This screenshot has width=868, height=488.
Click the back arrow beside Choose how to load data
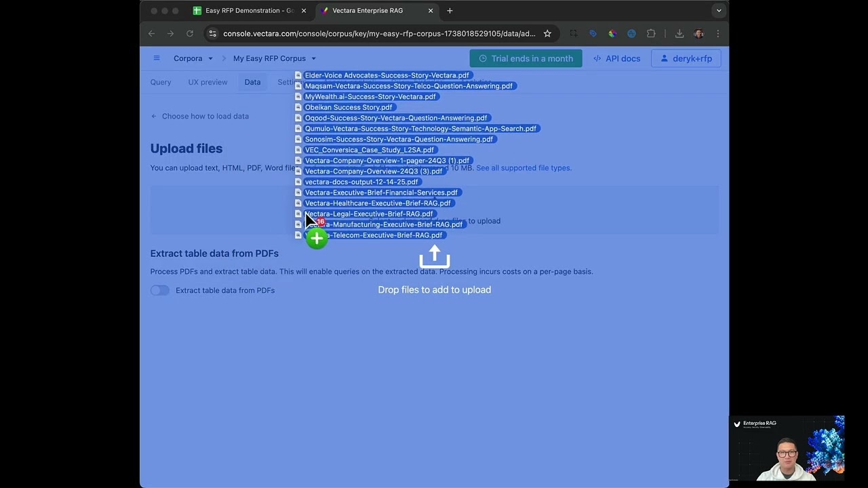click(x=154, y=116)
